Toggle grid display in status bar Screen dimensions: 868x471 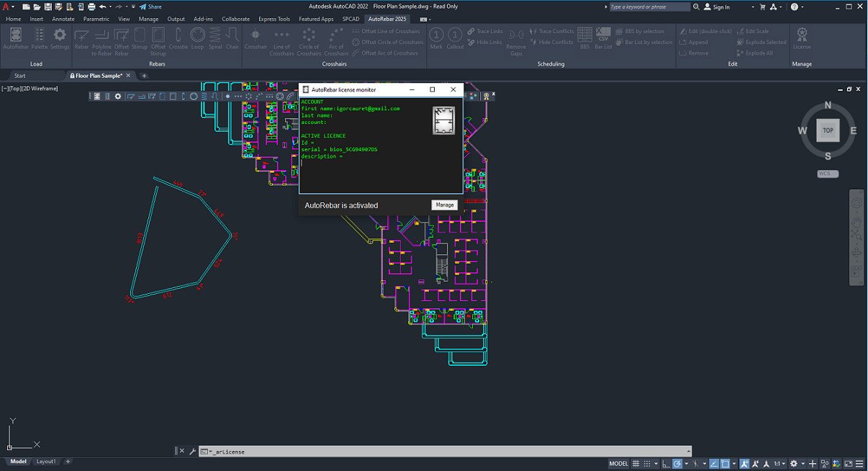pos(636,464)
